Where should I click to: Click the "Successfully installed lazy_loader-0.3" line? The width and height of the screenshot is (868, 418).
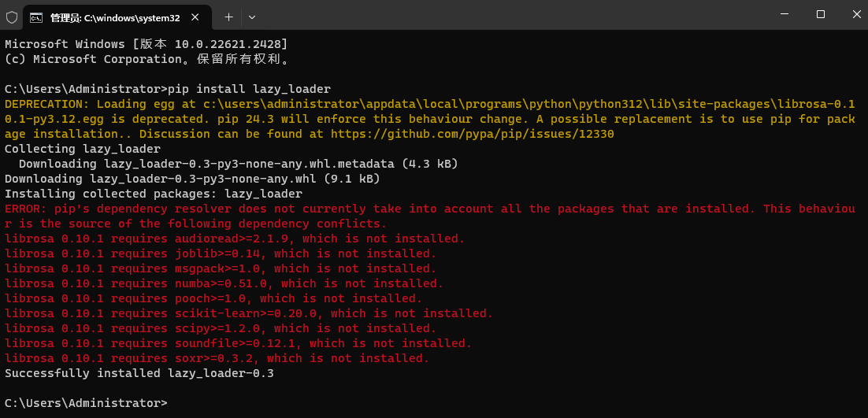coord(139,373)
